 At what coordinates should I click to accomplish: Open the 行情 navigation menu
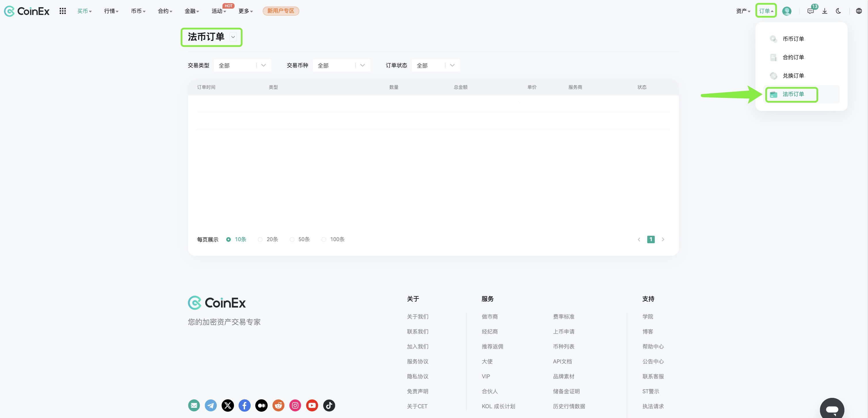click(111, 11)
